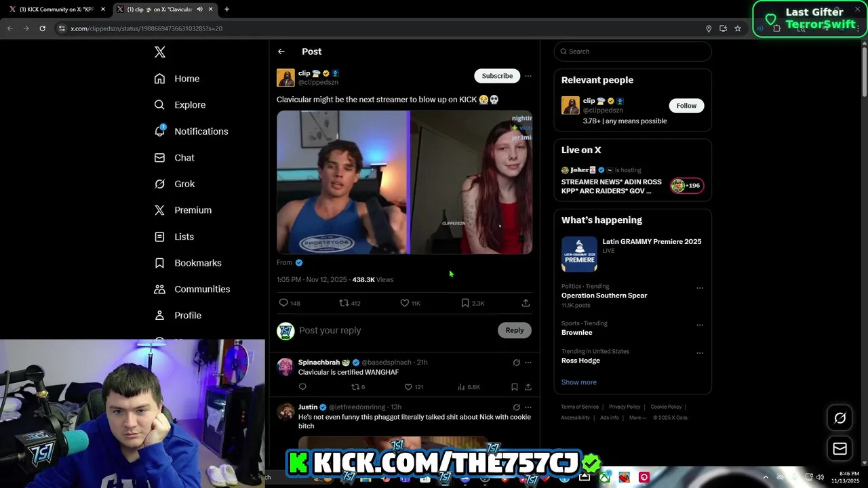Repost Spinachbrah's comment with 6 reposts
The width and height of the screenshot is (868, 488).
pyautogui.click(x=355, y=387)
